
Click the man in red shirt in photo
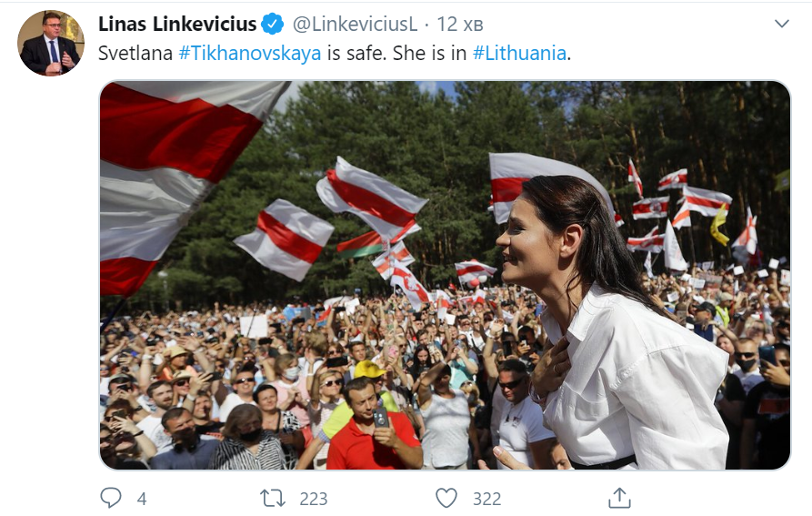pos(372,425)
